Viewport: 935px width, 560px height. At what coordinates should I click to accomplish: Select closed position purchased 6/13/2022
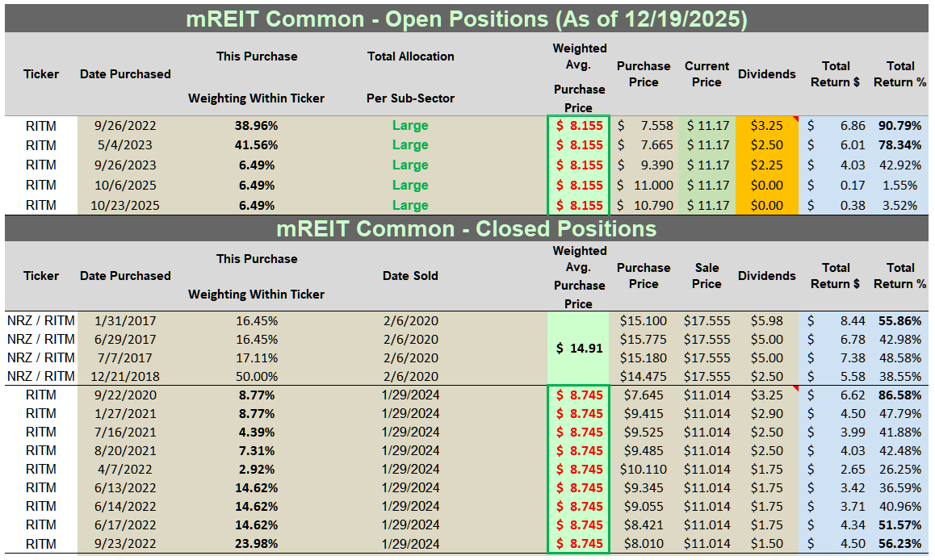[x=125, y=488]
